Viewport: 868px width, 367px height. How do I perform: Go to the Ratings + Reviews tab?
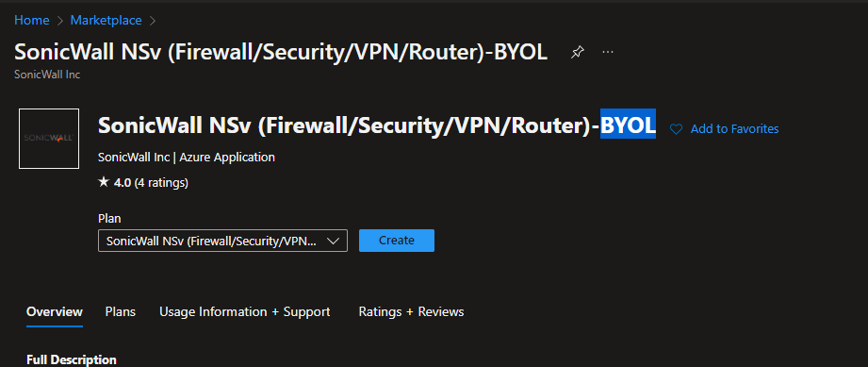(411, 311)
